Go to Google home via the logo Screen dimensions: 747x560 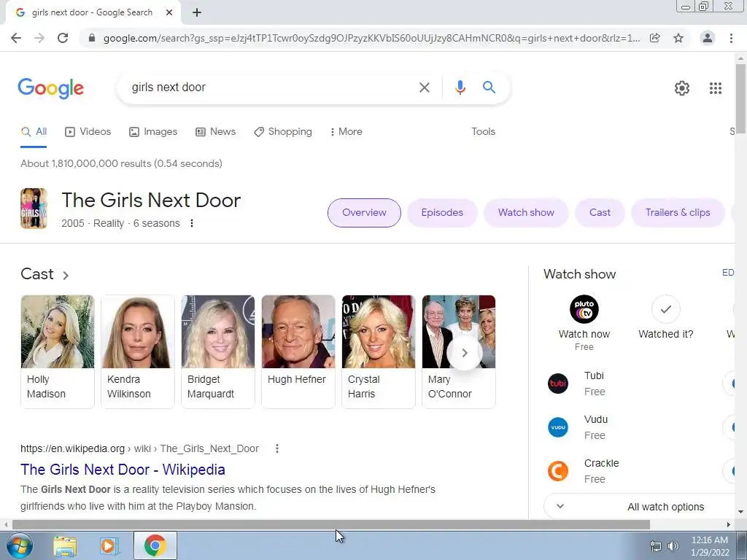coord(50,88)
